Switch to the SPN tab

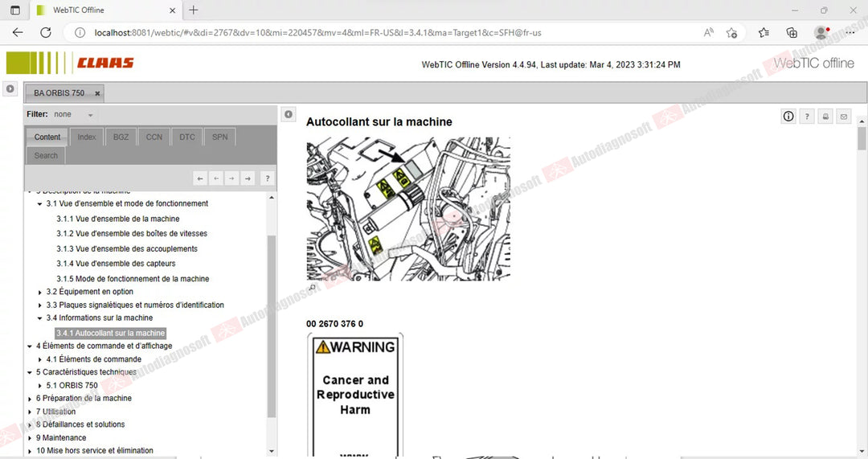[219, 137]
